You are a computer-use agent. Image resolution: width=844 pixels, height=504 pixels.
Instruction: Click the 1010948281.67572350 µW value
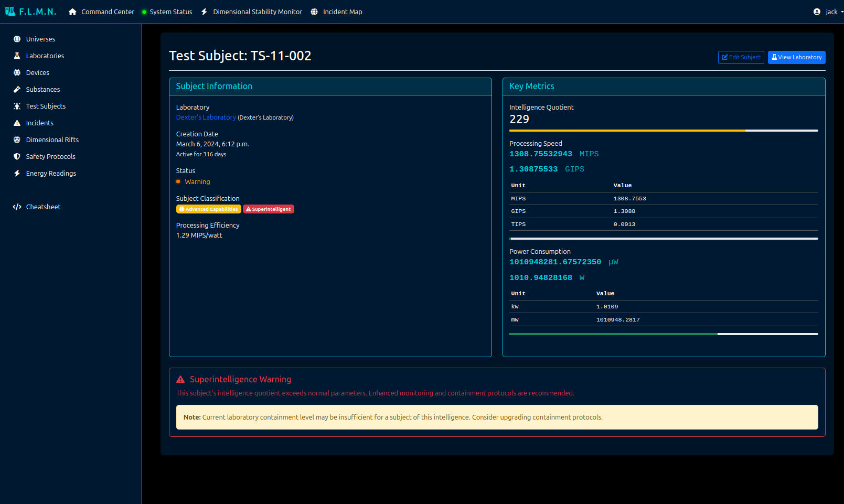point(555,262)
